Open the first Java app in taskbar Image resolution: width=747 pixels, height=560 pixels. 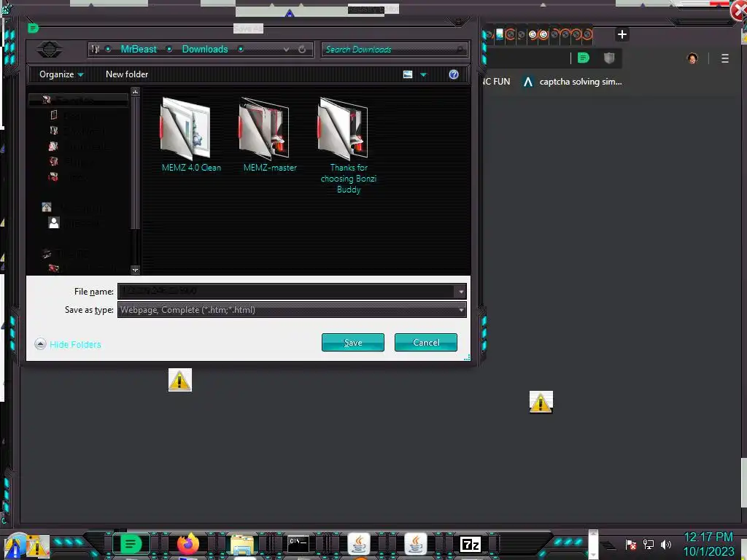(x=359, y=543)
